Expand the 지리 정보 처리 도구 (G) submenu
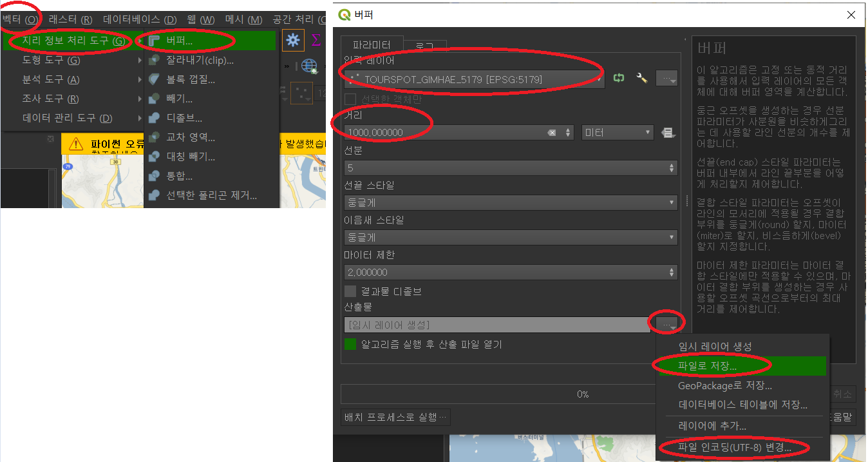The height and width of the screenshot is (462, 868). click(73, 41)
